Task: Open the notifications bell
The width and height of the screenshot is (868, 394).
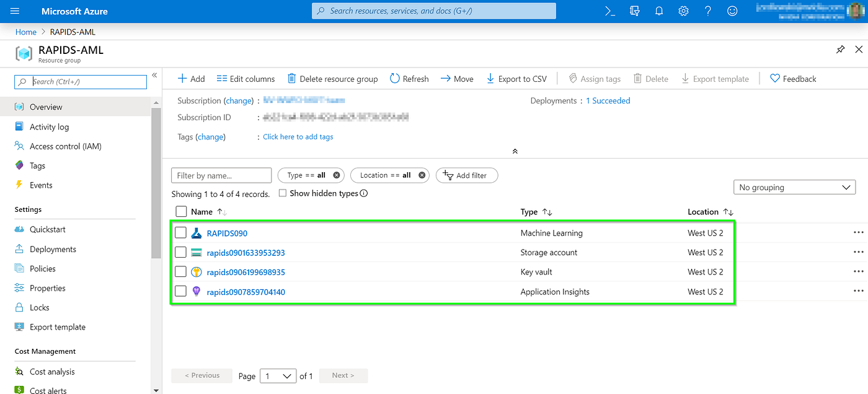Action: click(659, 11)
